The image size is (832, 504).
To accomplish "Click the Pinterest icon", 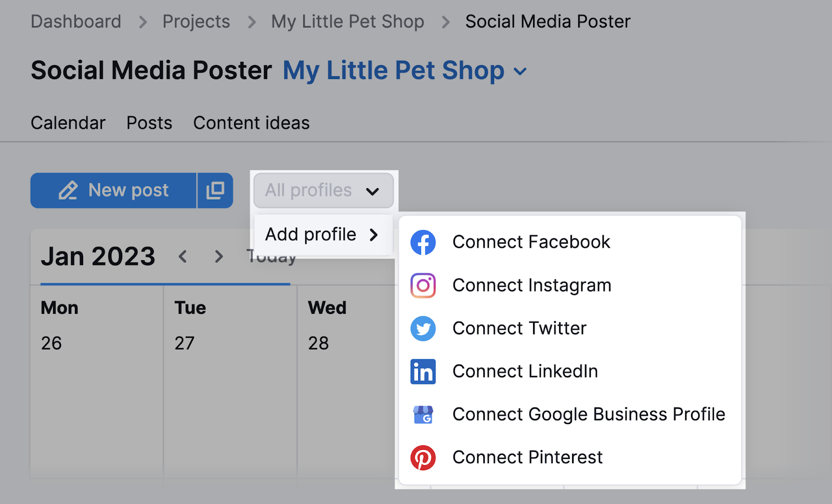I will point(423,457).
